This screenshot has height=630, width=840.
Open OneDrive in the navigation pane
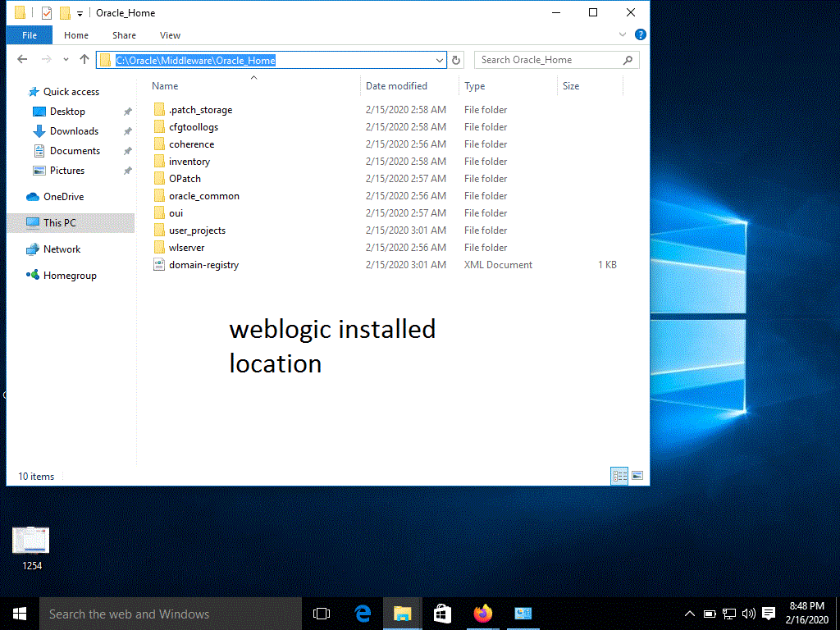point(64,197)
